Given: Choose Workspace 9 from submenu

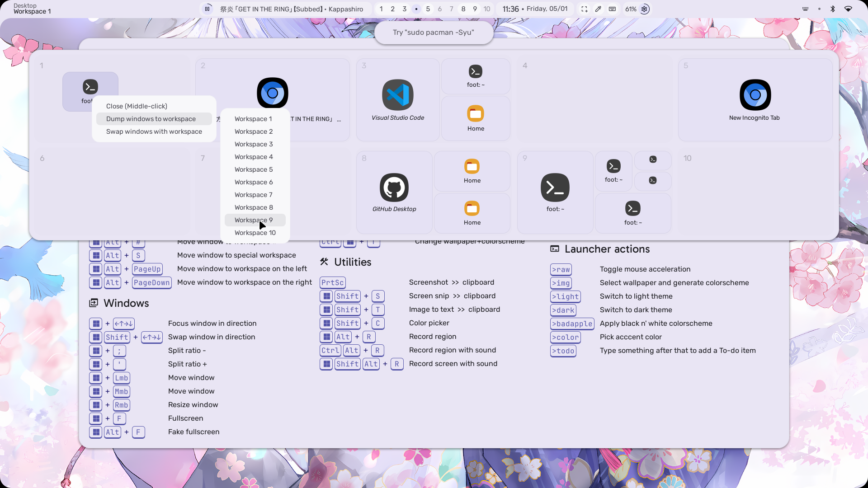Looking at the screenshot, I should [x=254, y=220].
